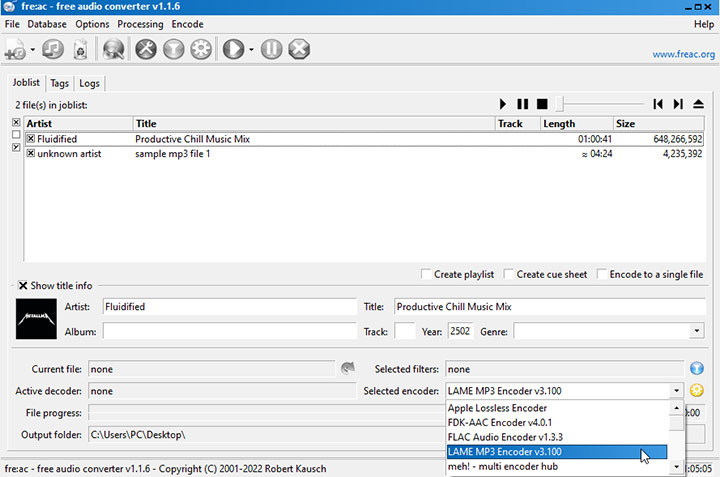The image size is (720, 477).
Task: Stop joblist playback
Action: tap(542, 104)
